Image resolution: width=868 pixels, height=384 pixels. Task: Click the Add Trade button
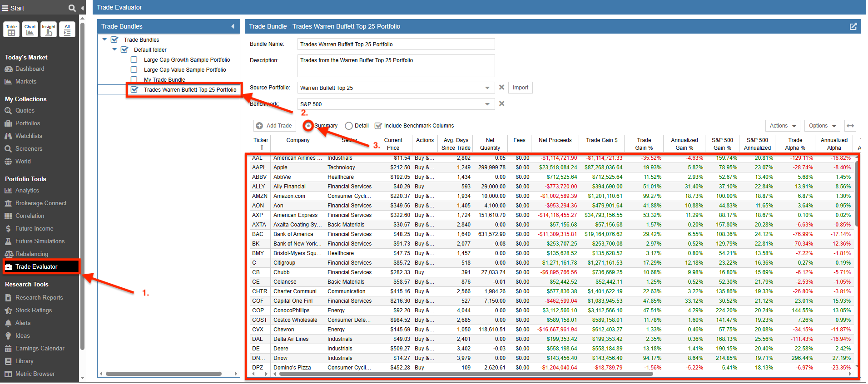275,126
